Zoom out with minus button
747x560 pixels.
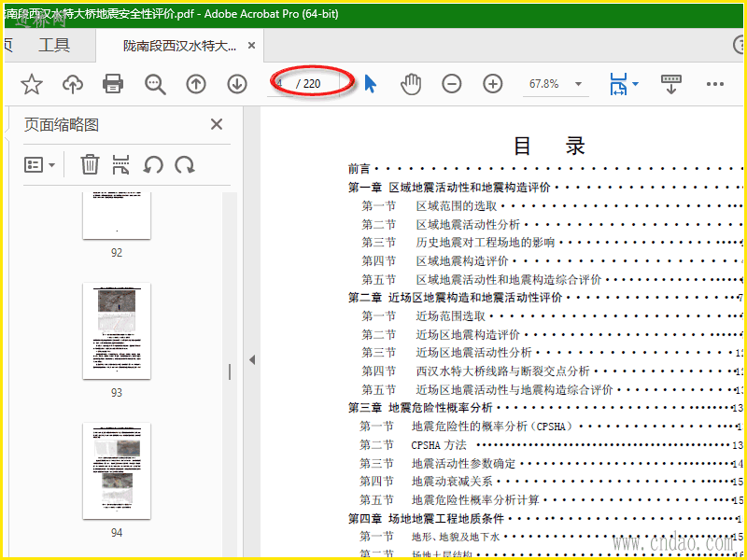(452, 84)
